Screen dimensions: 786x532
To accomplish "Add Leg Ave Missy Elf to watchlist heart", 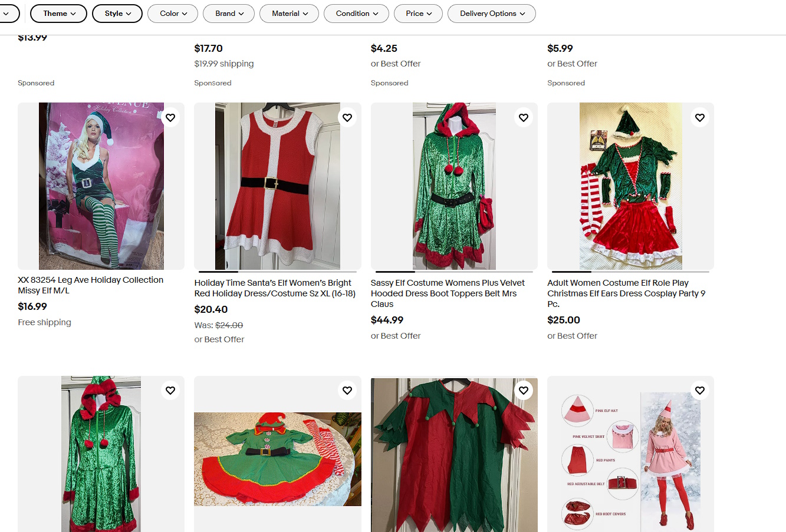I will (170, 118).
